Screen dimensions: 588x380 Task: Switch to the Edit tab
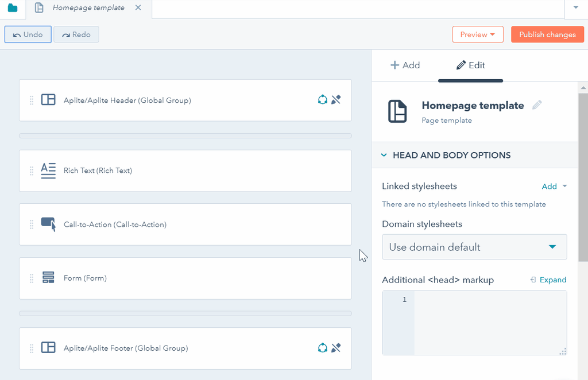(x=470, y=65)
